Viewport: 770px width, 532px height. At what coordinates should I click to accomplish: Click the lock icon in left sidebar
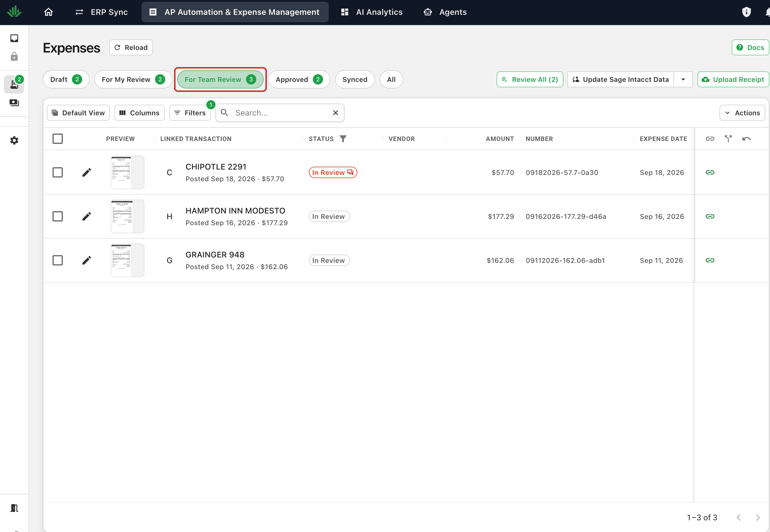(14, 56)
